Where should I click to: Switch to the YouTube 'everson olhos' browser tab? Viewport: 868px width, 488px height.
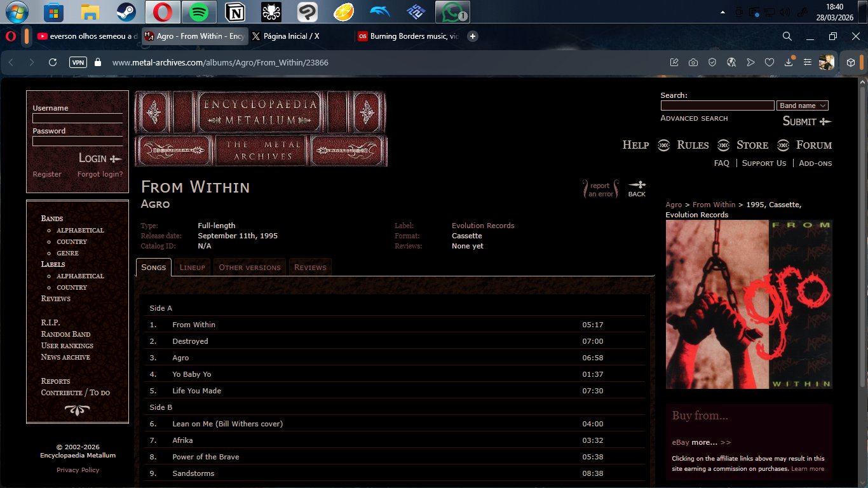[x=87, y=36]
